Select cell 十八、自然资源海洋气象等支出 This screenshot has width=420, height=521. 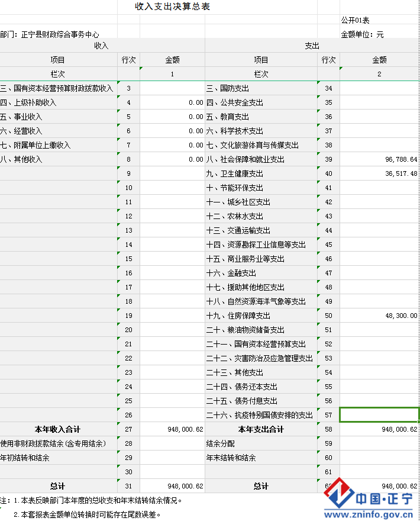261,301
